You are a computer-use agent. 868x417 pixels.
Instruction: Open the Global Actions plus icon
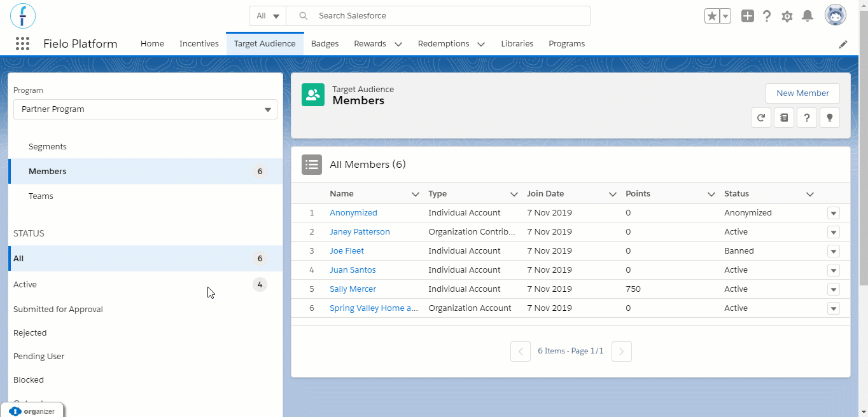click(748, 16)
